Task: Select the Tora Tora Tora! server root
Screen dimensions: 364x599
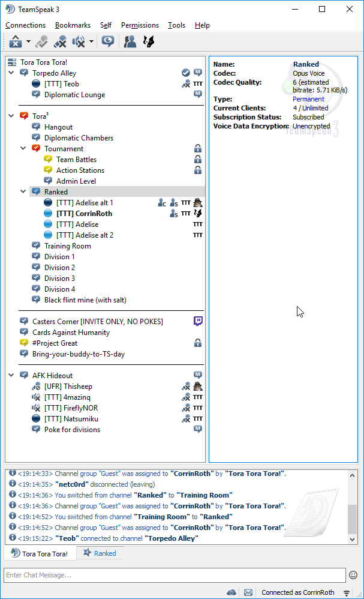Action: [x=44, y=62]
